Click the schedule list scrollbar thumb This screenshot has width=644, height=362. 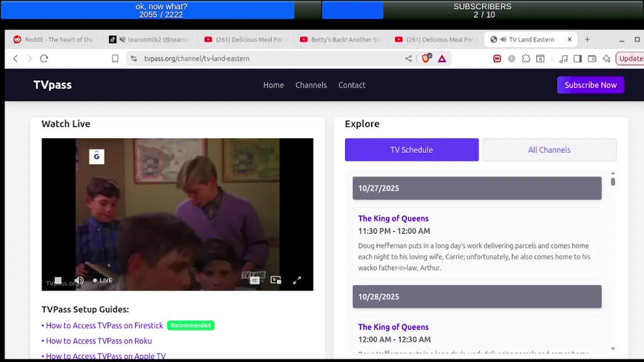(613, 181)
